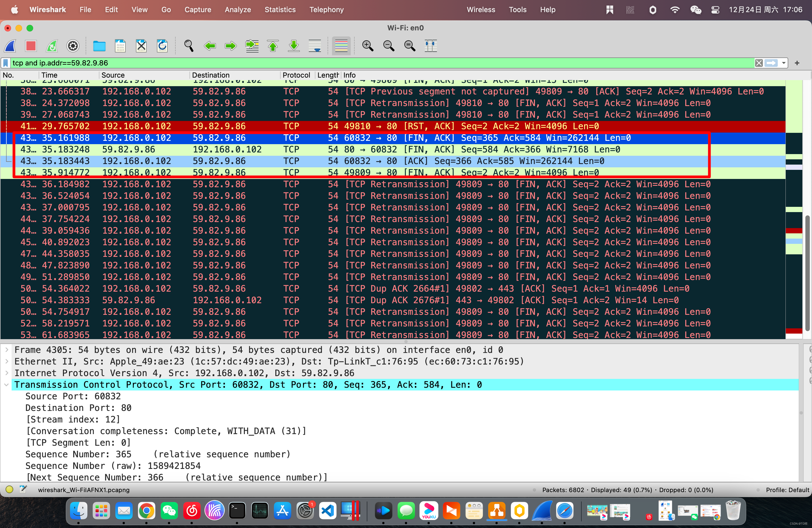Image resolution: width=812 pixels, height=528 pixels.
Task: Select the red RST, ACK packet row
Action: [x=341, y=126]
